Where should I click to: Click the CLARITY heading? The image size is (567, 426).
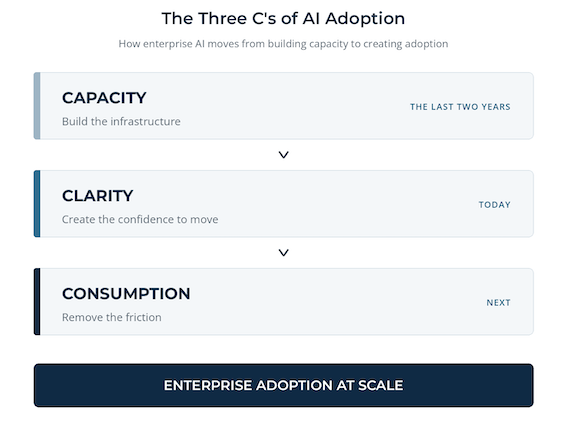point(98,196)
